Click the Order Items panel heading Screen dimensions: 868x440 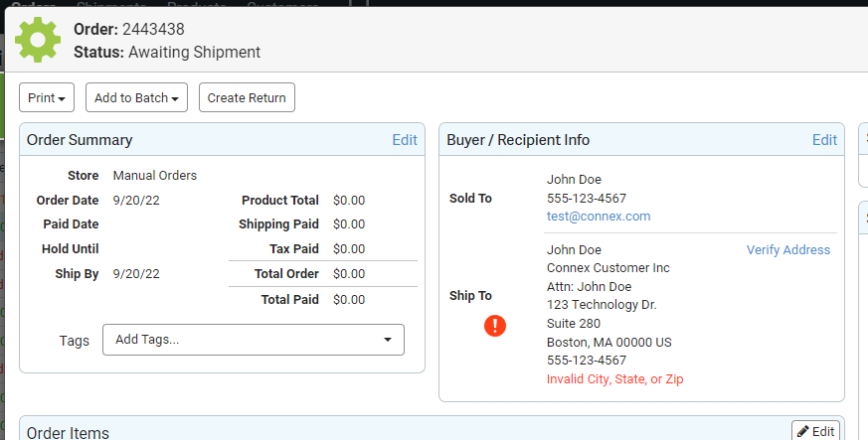68,432
